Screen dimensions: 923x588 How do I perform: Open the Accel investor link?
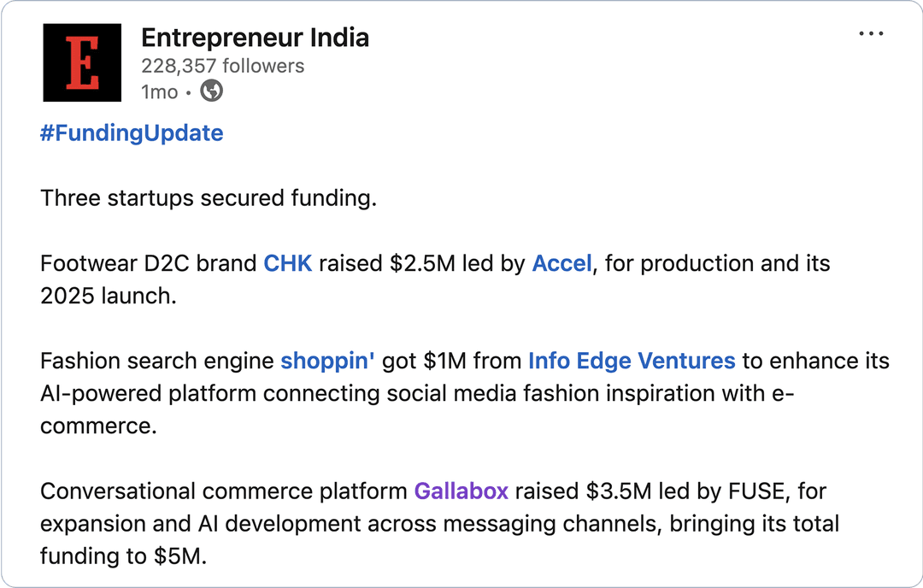point(561,263)
